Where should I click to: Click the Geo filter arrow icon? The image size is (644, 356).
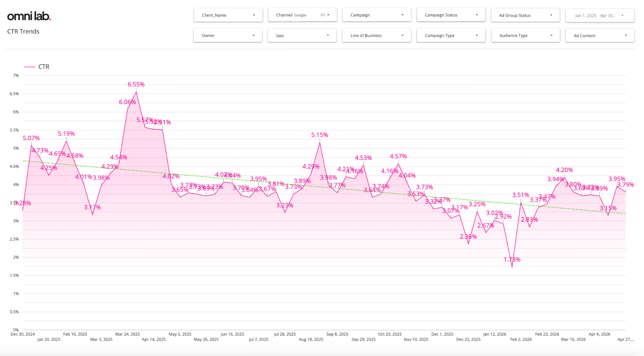(328, 36)
